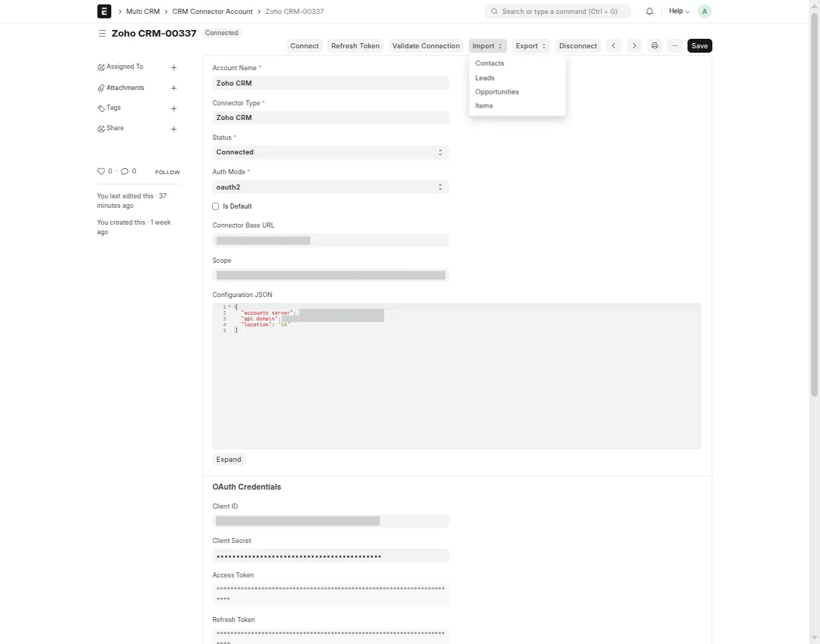Open the app home logo icon

104,11
